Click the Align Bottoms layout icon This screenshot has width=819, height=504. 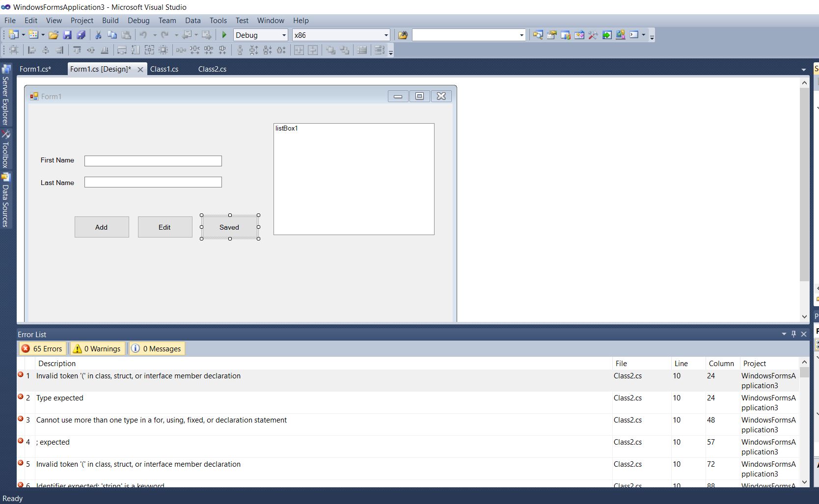coord(105,50)
